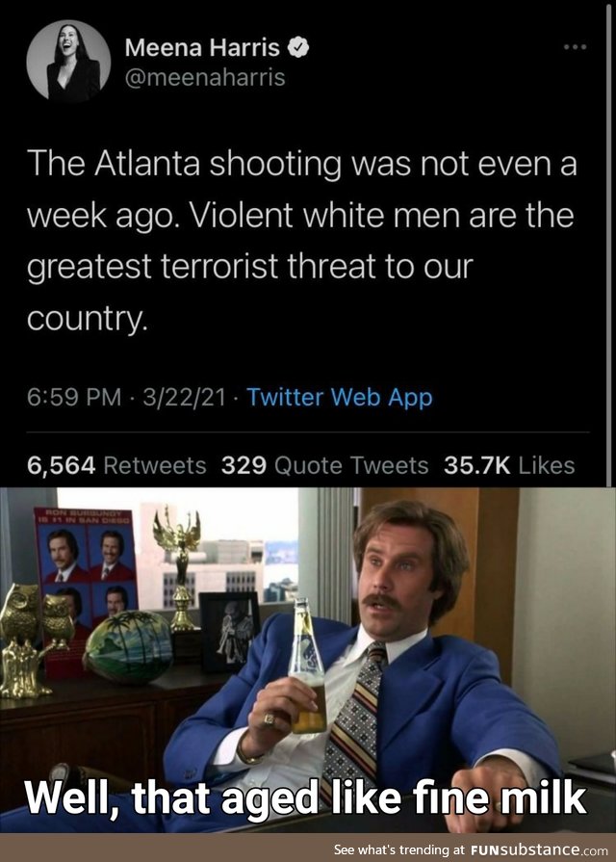Click the "See what's trending at" text

400,849
